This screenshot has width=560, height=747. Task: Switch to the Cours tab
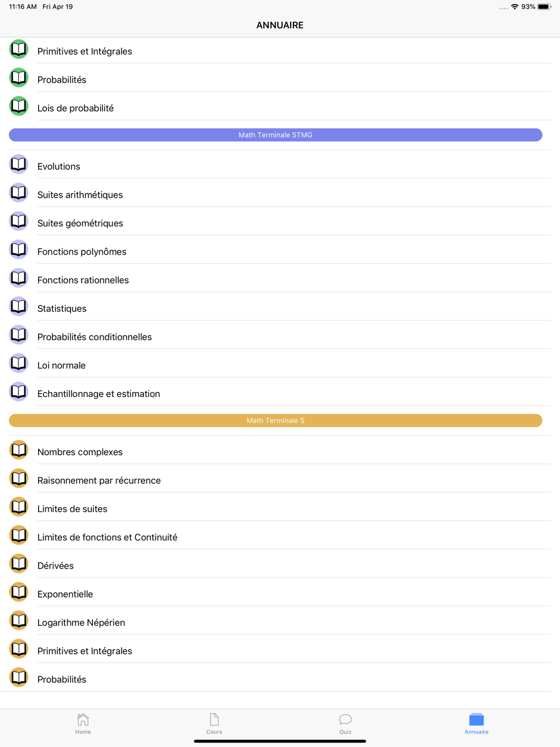tap(214, 723)
